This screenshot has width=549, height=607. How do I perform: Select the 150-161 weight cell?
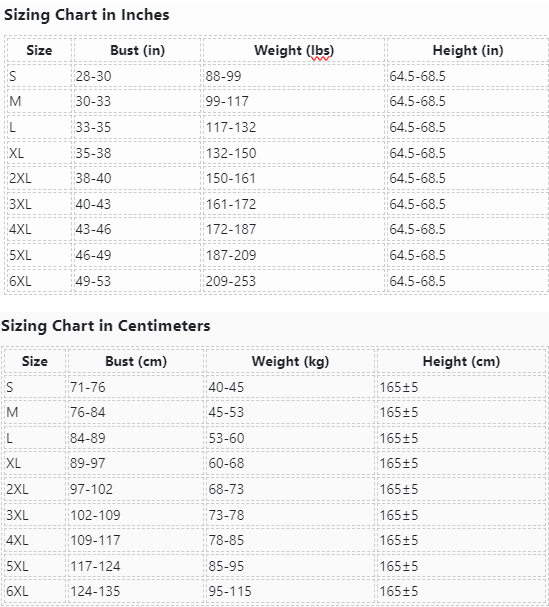pyautogui.click(x=294, y=178)
